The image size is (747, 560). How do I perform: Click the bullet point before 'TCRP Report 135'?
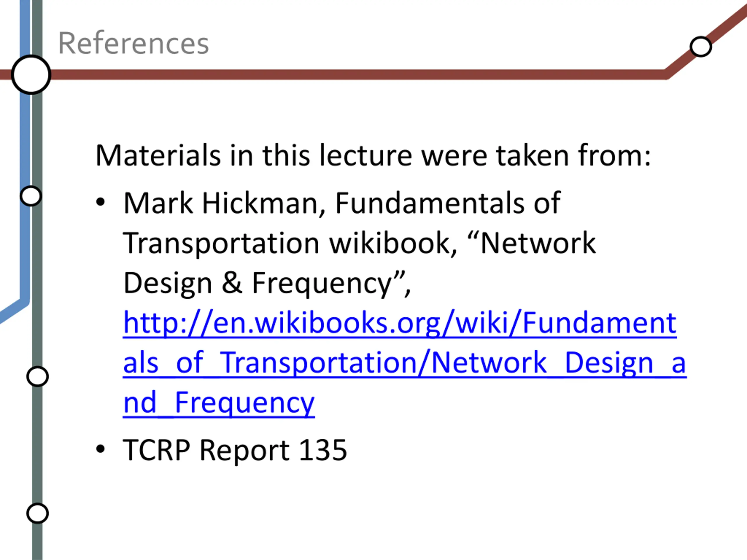click(100, 449)
